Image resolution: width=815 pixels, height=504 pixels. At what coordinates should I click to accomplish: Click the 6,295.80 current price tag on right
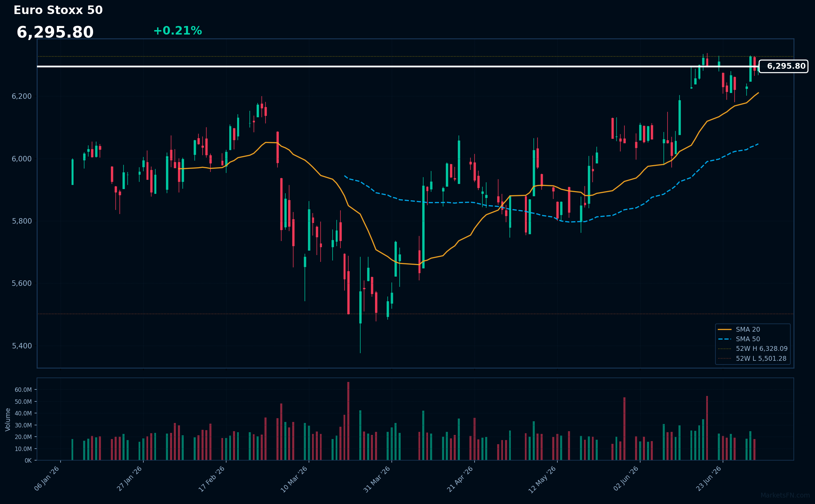tap(784, 66)
